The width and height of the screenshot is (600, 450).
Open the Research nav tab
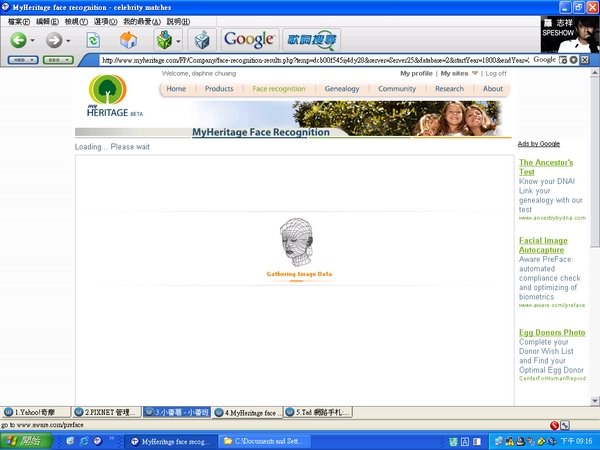449,89
